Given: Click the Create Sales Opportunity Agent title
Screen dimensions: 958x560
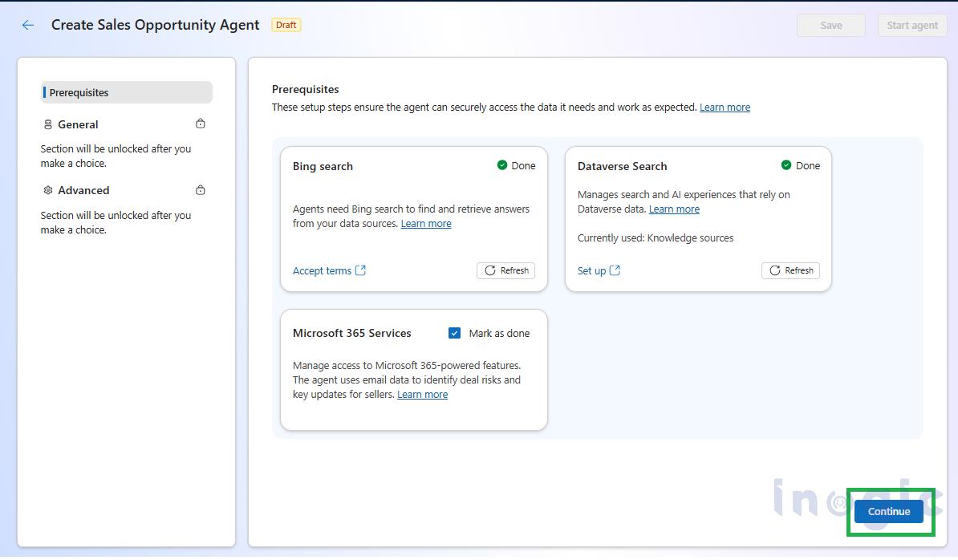Looking at the screenshot, I should [155, 25].
